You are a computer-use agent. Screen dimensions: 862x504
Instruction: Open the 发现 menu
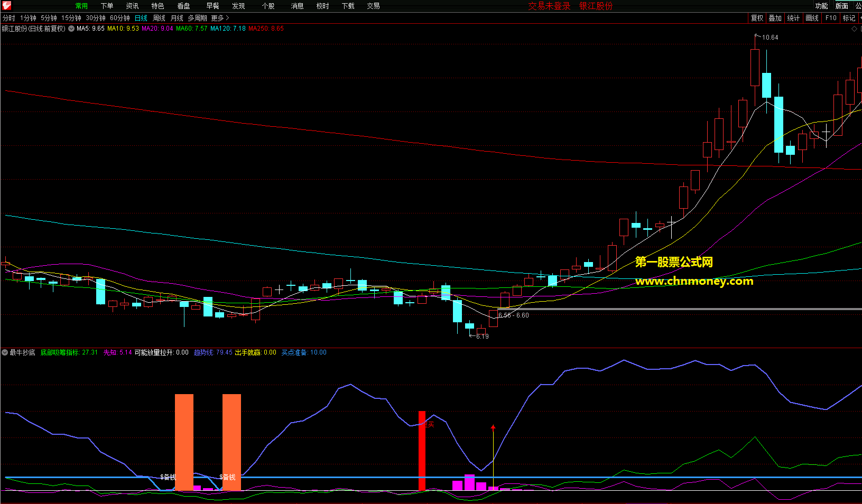point(238,6)
